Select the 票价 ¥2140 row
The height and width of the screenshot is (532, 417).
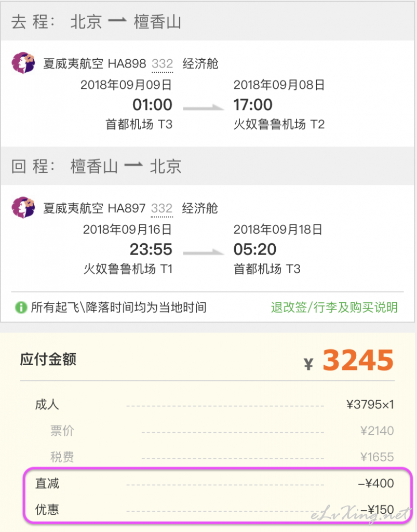pos(222,431)
